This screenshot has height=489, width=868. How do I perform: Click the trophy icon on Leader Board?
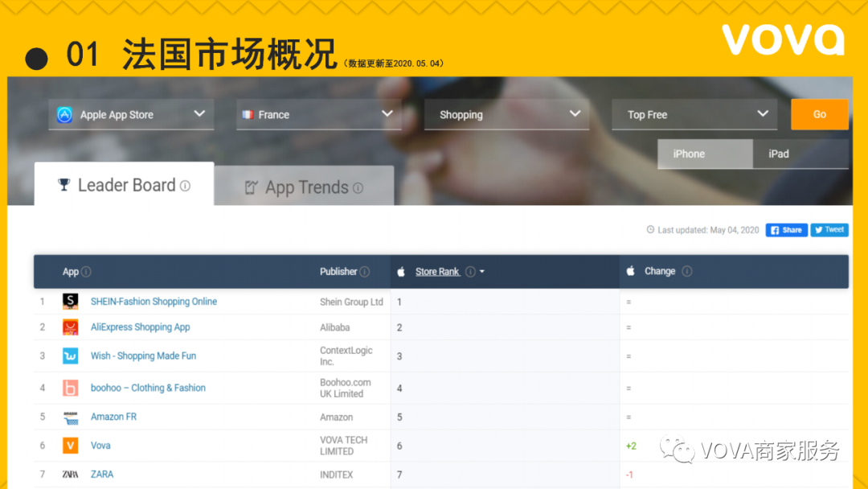click(x=64, y=184)
